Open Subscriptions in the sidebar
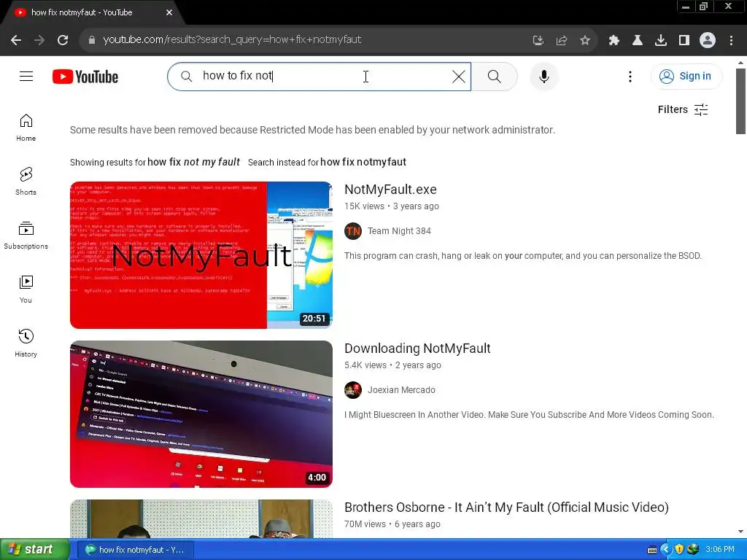747x560 pixels. [26, 236]
